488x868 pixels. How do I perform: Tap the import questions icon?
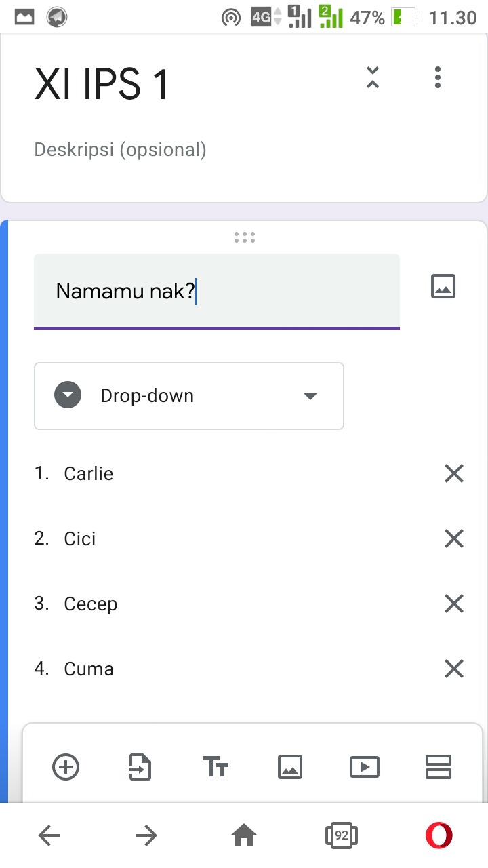click(140, 767)
